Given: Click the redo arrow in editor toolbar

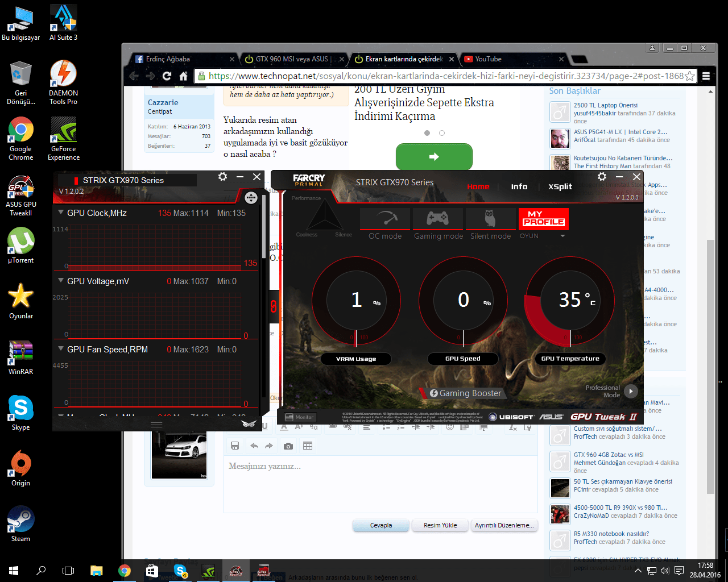Looking at the screenshot, I should coord(269,446).
